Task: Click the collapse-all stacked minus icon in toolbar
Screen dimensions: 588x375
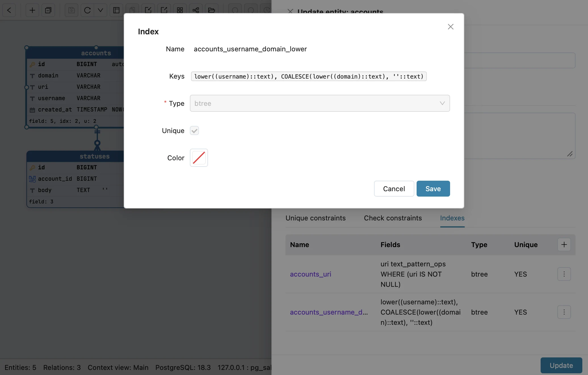Action: coord(48,10)
